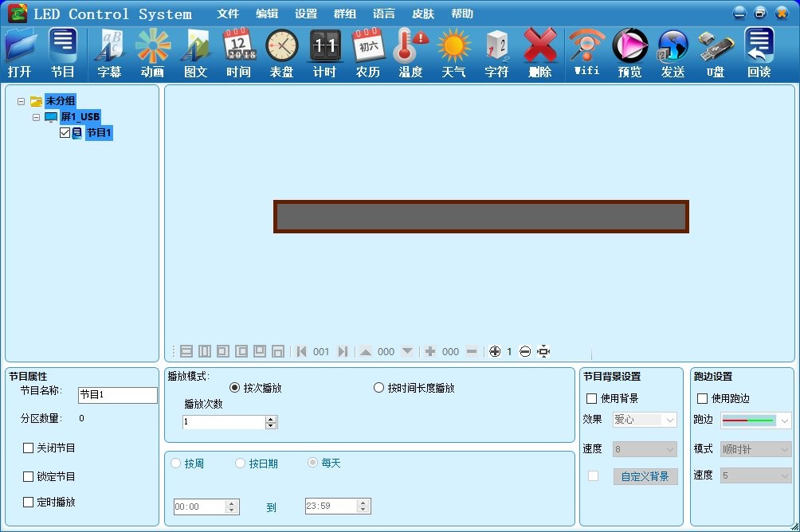The image size is (800, 532).
Task: Start a 预览 program preview
Action: click(x=630, y=52)
